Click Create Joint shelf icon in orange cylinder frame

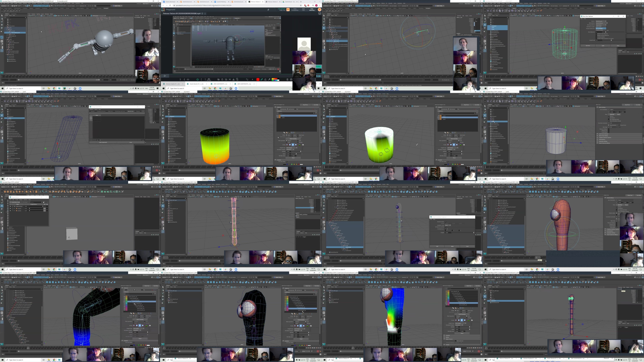point(169,101)
